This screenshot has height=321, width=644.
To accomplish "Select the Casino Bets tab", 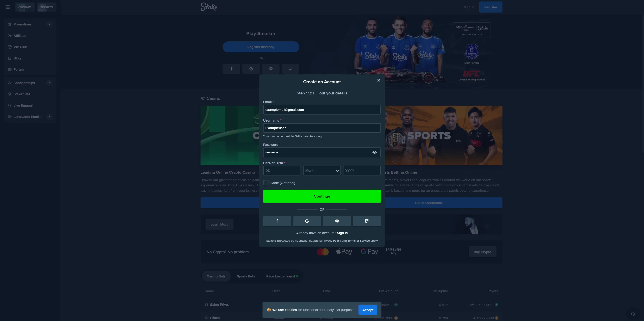I will pyautogui.click(x=216, y=276).
